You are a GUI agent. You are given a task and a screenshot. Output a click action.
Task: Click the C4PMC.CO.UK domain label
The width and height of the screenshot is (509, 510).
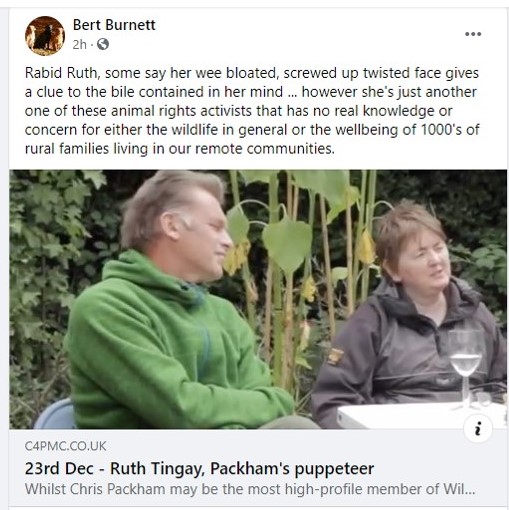65,446
